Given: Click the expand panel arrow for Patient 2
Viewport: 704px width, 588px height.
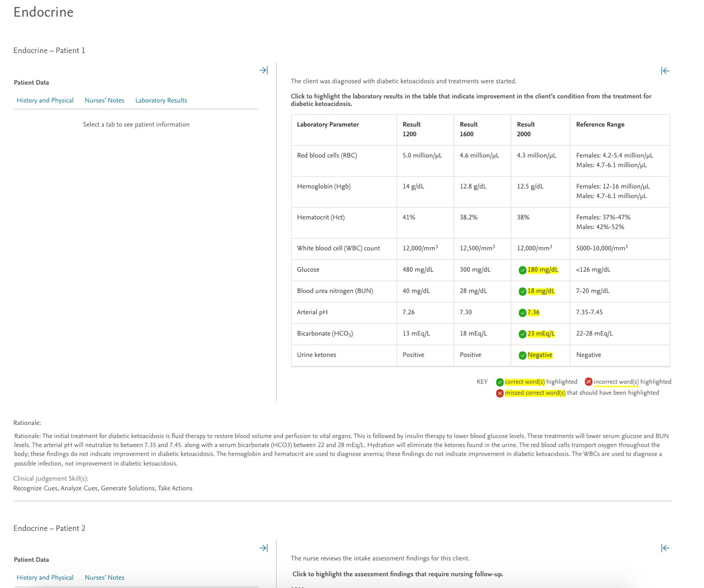Looking at the screenshot, I should (x=264, y=548).
